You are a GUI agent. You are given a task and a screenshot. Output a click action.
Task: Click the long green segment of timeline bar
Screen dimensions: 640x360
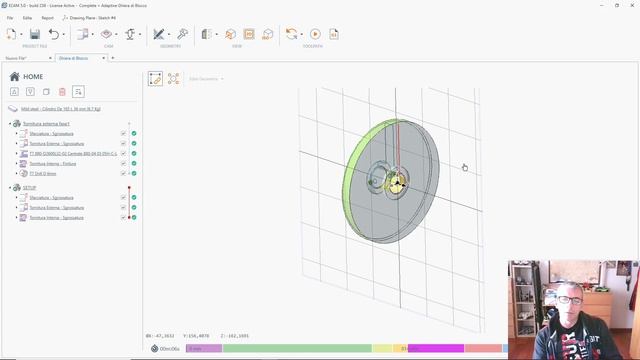(x=297, y=348)
